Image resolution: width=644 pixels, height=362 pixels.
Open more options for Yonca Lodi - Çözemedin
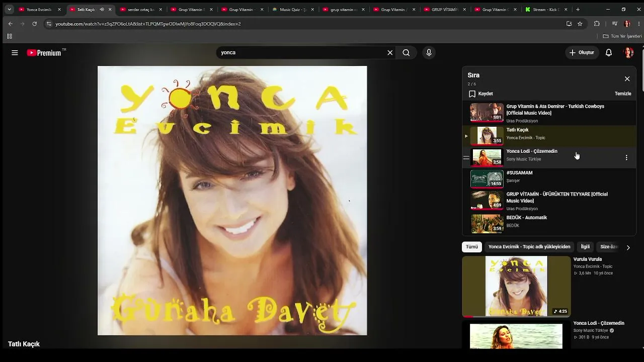(x=626, y=157)
